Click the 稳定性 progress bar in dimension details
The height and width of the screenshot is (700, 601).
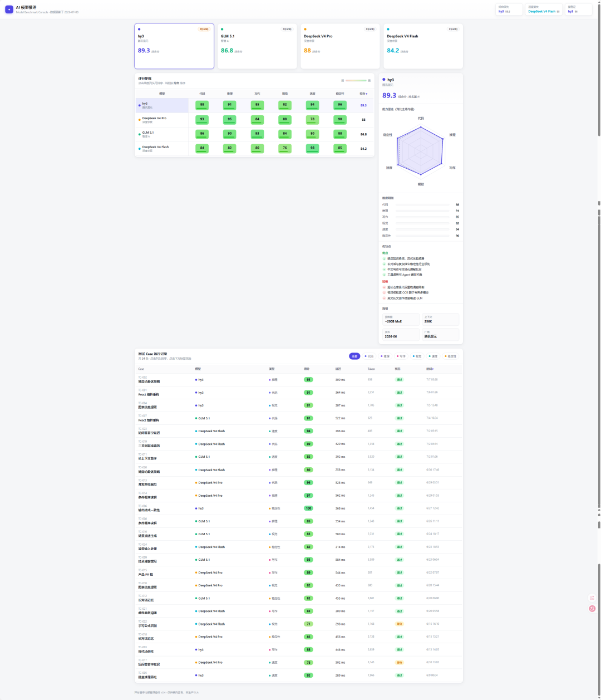[422, 236]
